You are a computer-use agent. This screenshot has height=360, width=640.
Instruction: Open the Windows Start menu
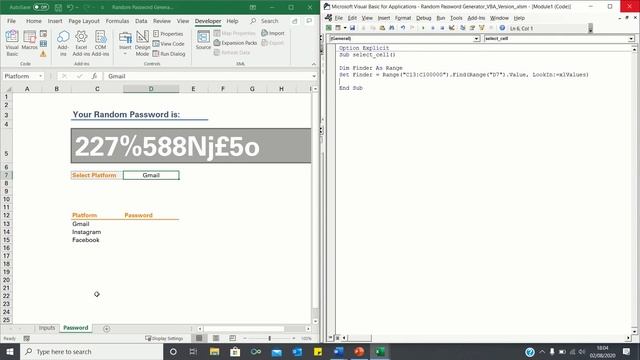click(x=10, y=351)
